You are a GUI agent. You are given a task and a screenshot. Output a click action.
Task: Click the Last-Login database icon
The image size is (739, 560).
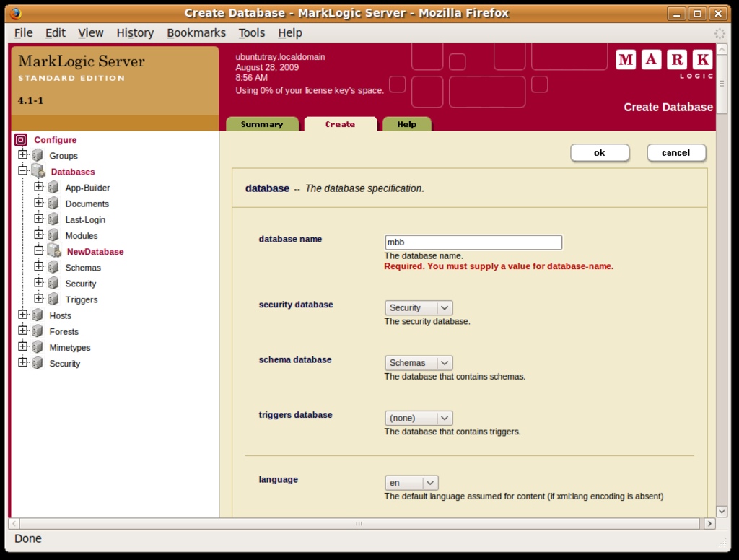[53, 219]
